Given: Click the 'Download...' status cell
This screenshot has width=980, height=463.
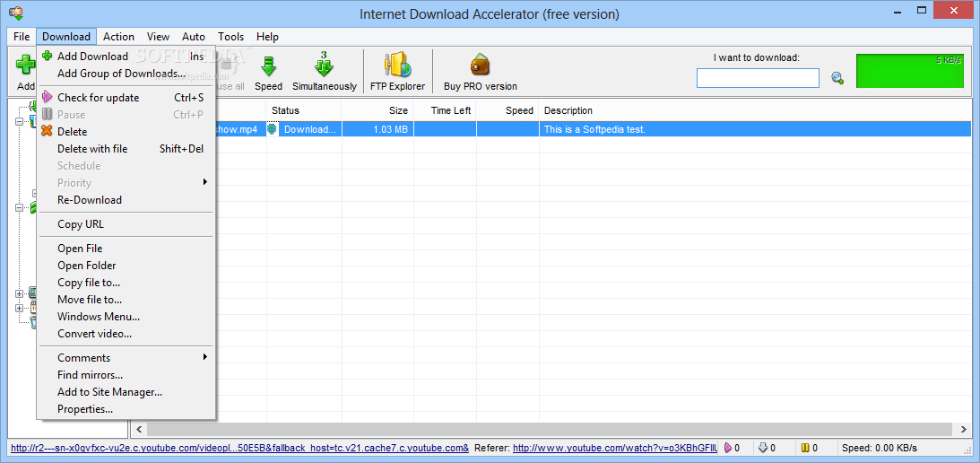Looking at the screenshot, I should click(309, 129).
